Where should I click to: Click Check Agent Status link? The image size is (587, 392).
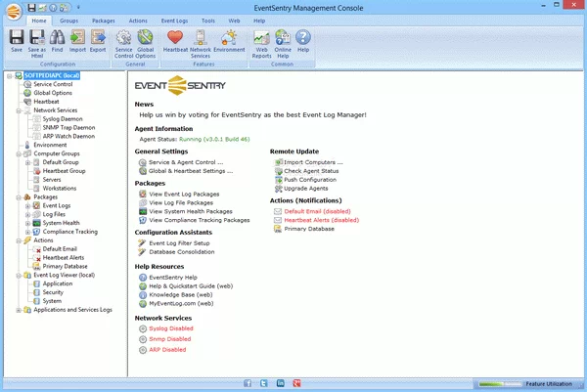pos(311,171)
